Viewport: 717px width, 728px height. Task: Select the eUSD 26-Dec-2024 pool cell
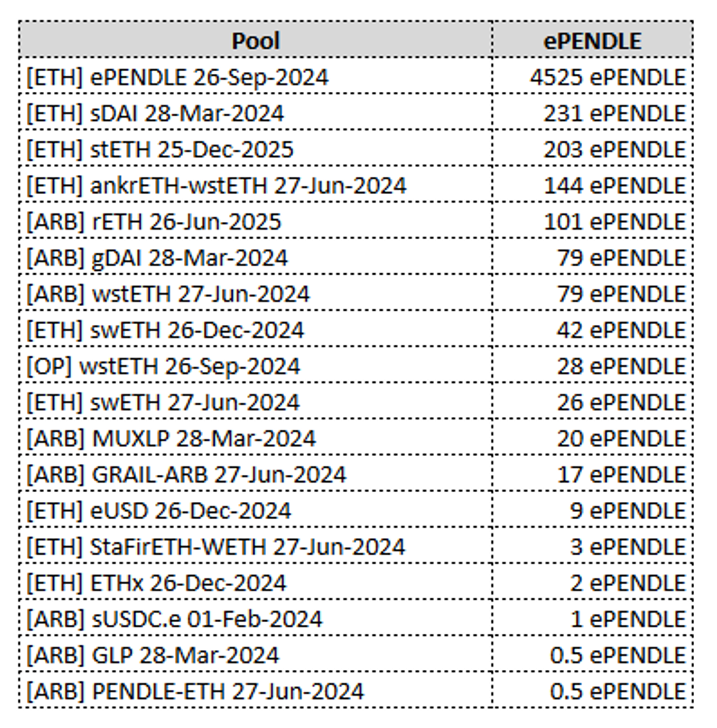[x=159, y=511]
